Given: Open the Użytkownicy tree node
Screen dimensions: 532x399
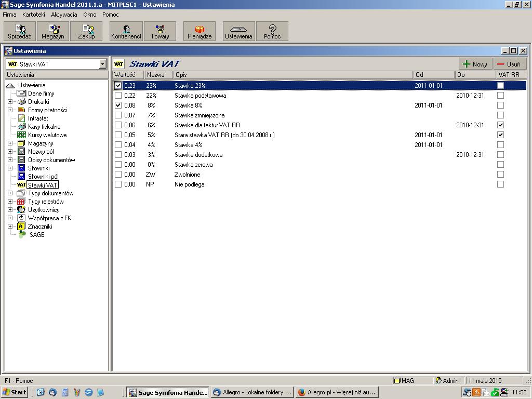Looking at the screenshot, I should [x=44, y=210].
